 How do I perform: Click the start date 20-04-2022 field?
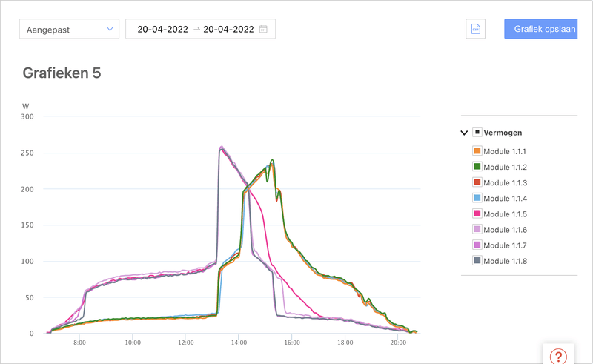pos(162,30)
